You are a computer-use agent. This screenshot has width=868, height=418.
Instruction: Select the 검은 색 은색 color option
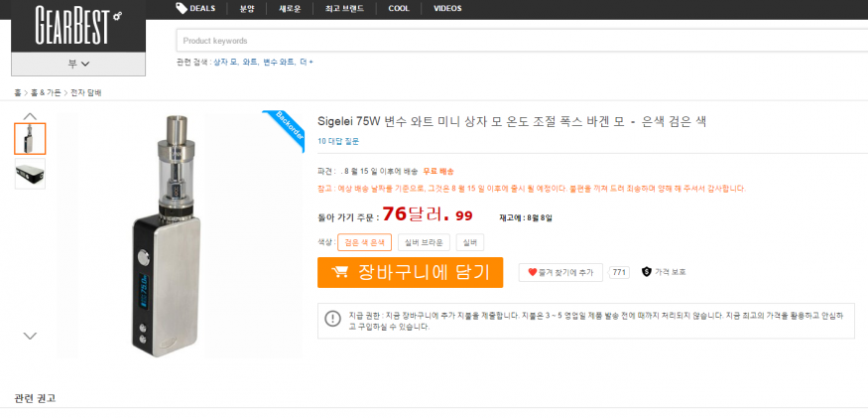tap(364, 242)
